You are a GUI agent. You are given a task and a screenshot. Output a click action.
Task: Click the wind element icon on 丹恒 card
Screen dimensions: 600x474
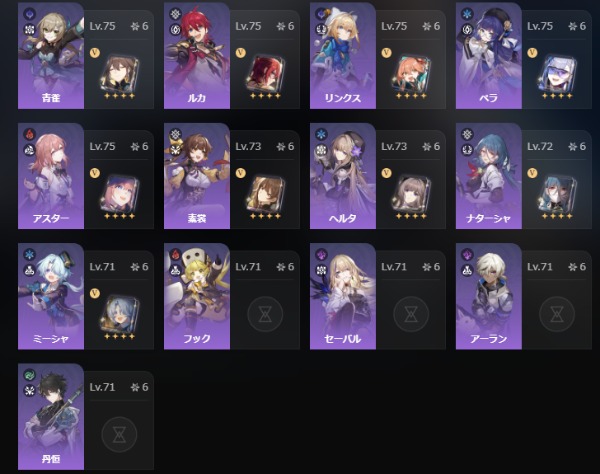pos(29,375)
